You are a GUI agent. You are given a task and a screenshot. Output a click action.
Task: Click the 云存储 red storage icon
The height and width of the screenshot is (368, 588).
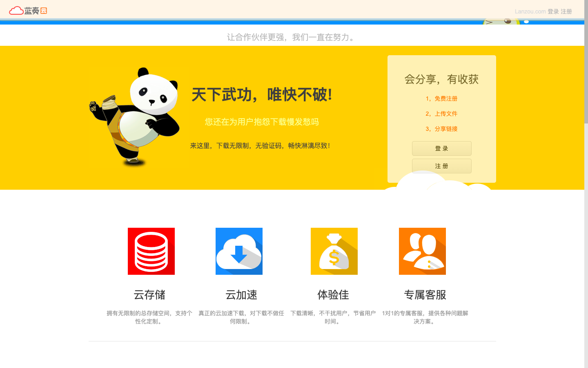(151, 251)
